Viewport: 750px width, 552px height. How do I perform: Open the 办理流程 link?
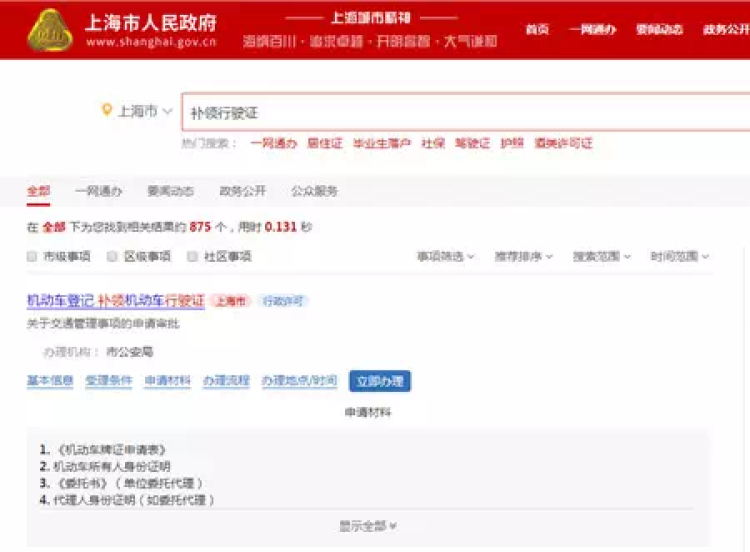(x=226, y=381)
